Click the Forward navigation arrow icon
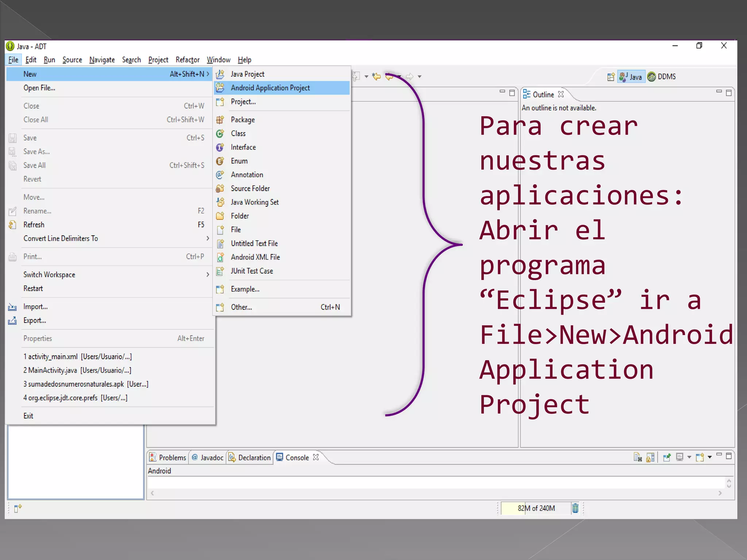The width and height of the screenshot is (747, 560). [x=410, y=77]
